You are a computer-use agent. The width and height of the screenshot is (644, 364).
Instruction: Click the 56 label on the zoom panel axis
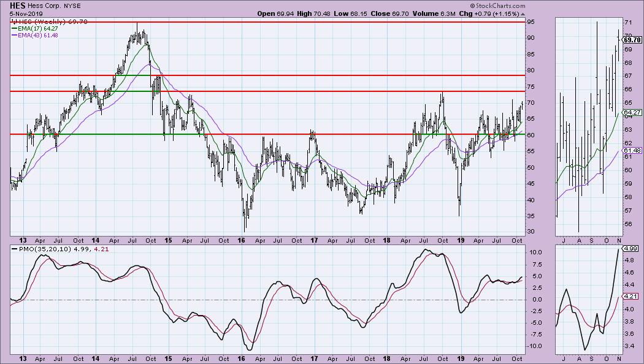[628, 224]
